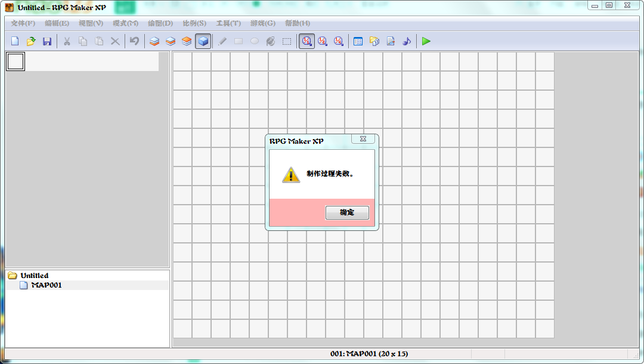Open the Materialbase resource manager icon

click(374, 41)
